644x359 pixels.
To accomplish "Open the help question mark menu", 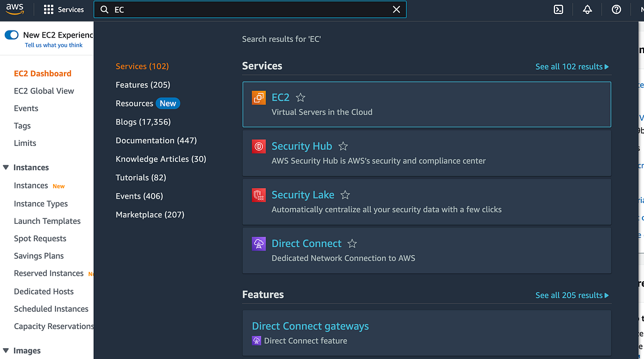I will tap(616, 9).
